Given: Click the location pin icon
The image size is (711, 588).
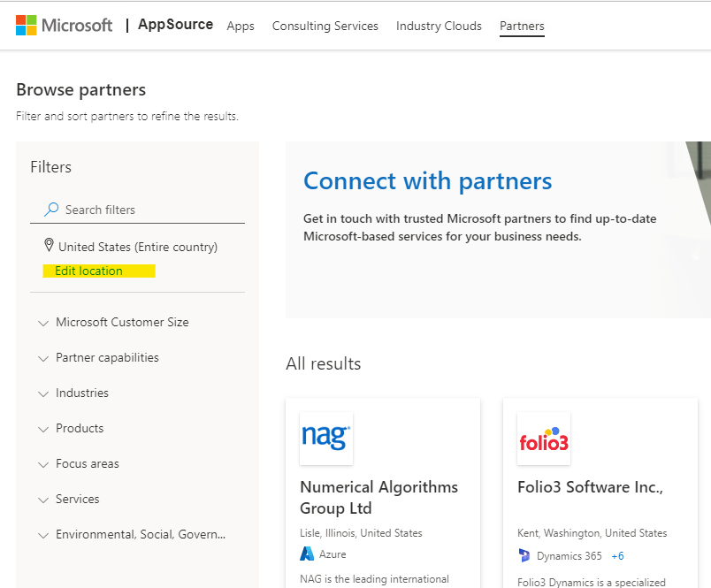Looking at the screenshot, I should click(49, 246).
